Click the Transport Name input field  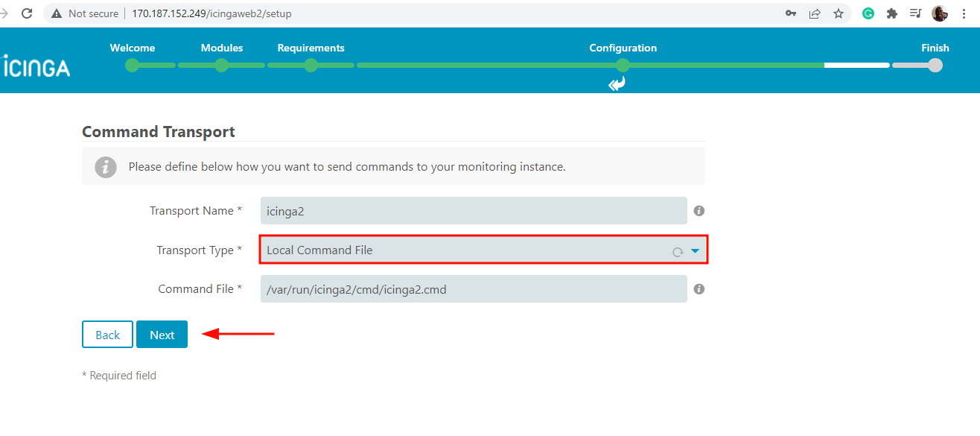tap(474, 211)
